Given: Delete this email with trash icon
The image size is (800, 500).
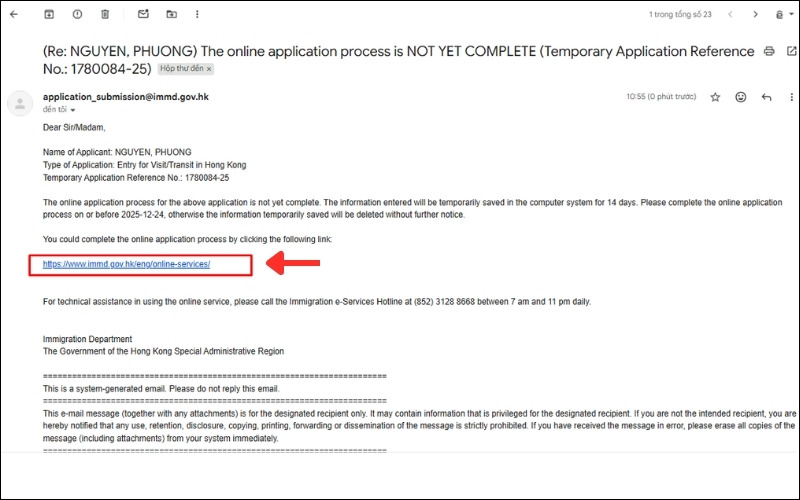Looking at the screenshot, I should (x=105, y=14).
